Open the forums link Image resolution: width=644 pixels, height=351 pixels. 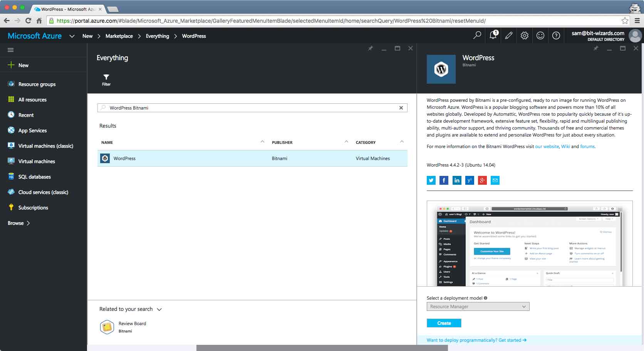point(587,147)
